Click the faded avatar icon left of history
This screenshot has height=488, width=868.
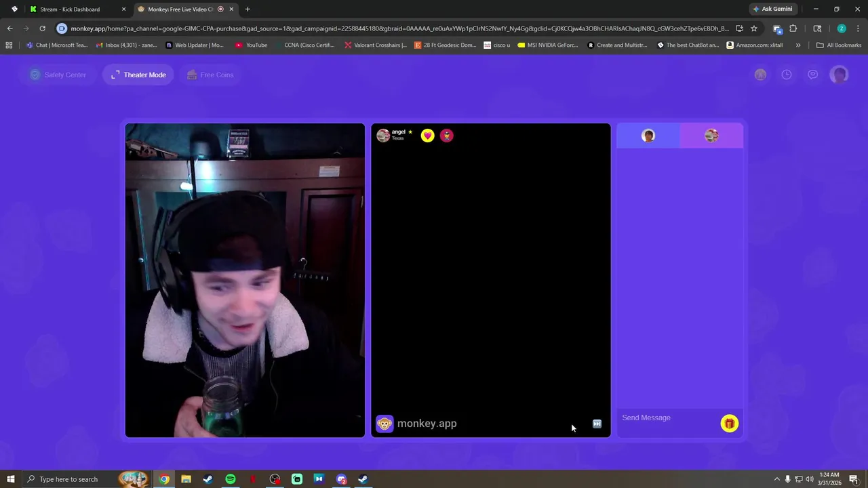[760, 75]
